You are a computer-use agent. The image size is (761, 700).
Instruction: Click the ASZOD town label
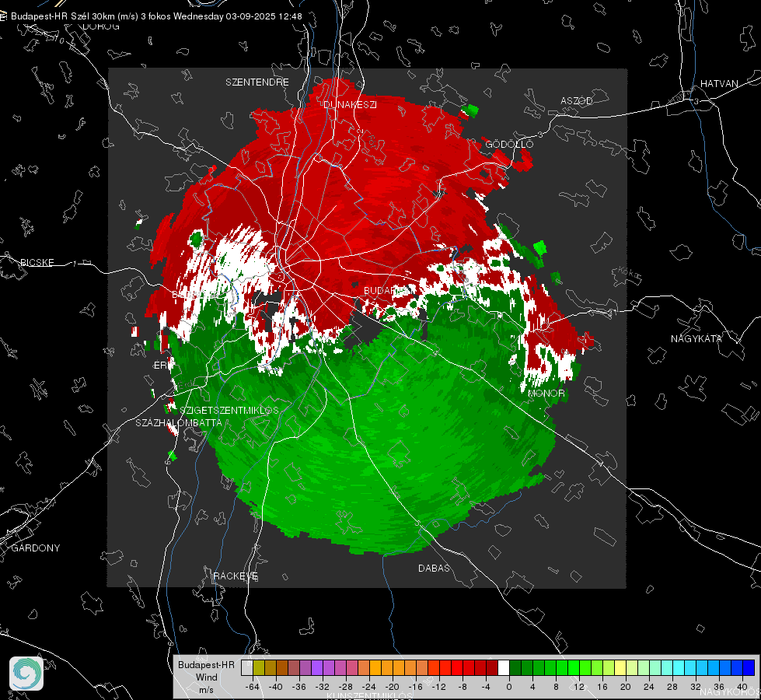click(577, 101)
